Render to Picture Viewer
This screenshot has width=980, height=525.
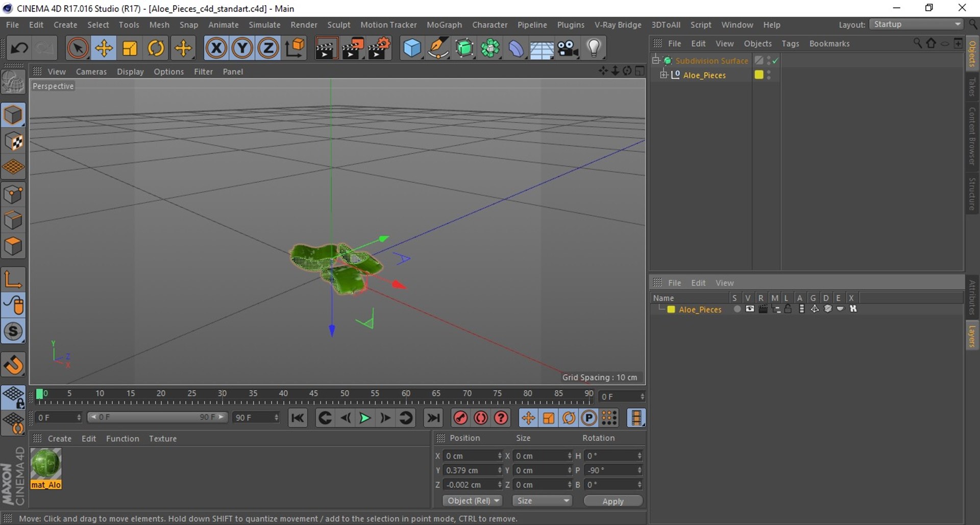(x=352, y=49)
